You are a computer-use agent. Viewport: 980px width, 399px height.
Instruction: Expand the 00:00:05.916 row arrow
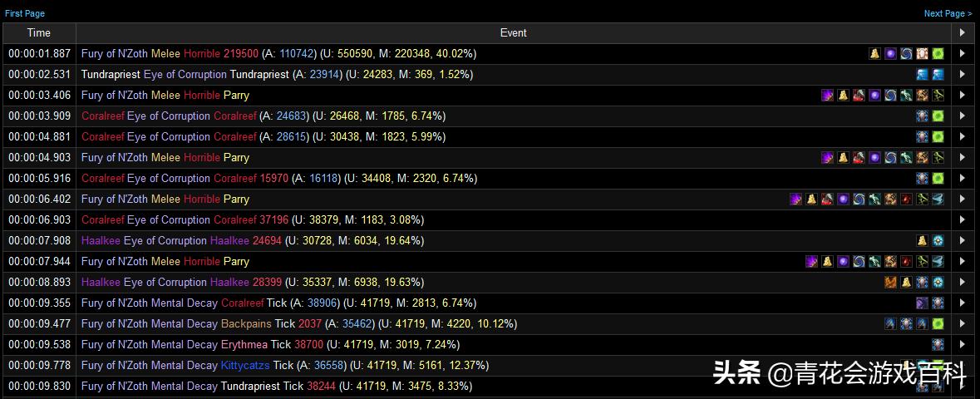[x=963, y=178]
